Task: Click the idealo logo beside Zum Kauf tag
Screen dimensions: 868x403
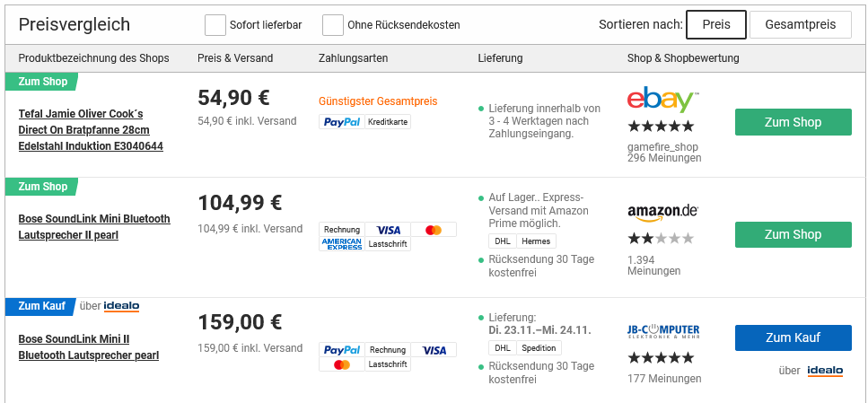Action: click(x=121, y=306)
